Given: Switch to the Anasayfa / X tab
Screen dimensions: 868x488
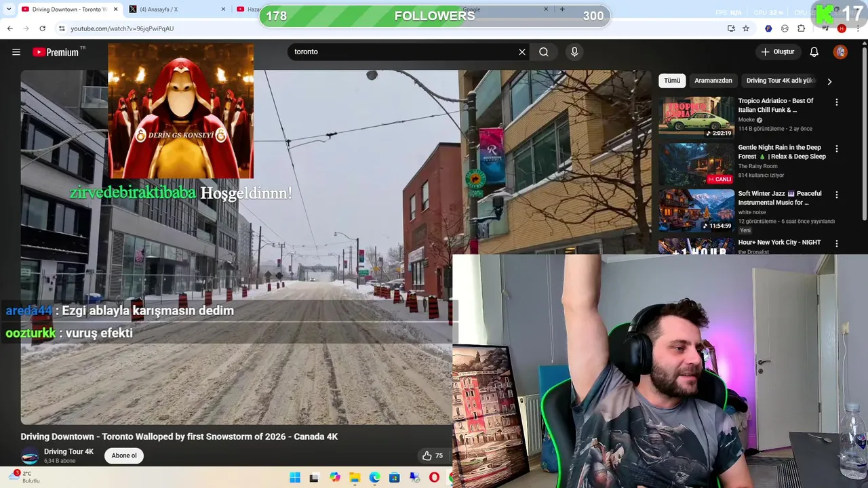Looking at the screenshot, I should [x=176, y=9].
